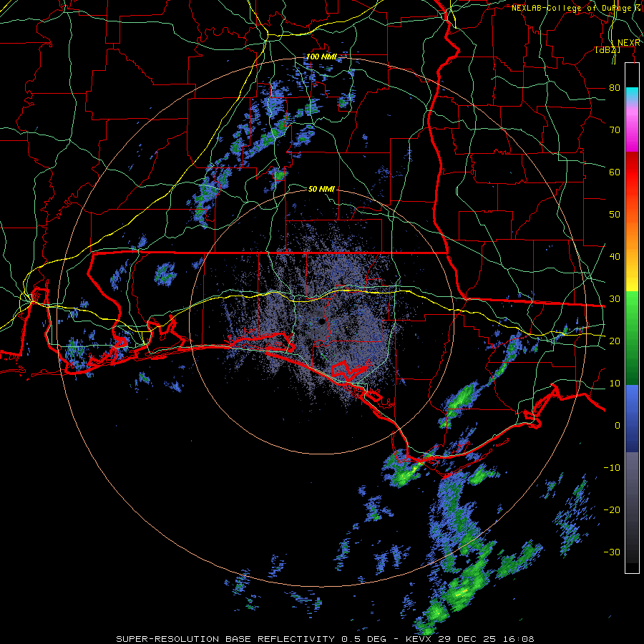Select the 30 value on the dBZ scale
This screenshot has height=644, width=644.
[615, 298]
